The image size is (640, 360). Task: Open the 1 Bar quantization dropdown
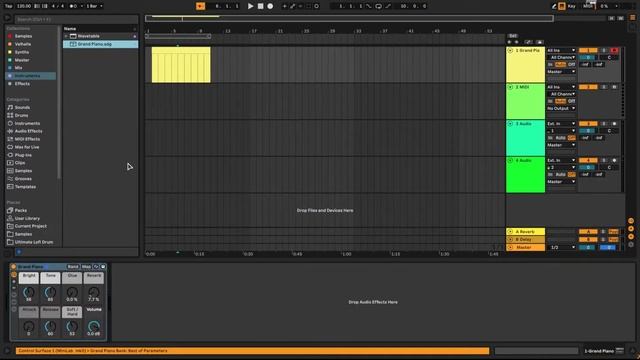pyautogui.click(x=94, y=6)
